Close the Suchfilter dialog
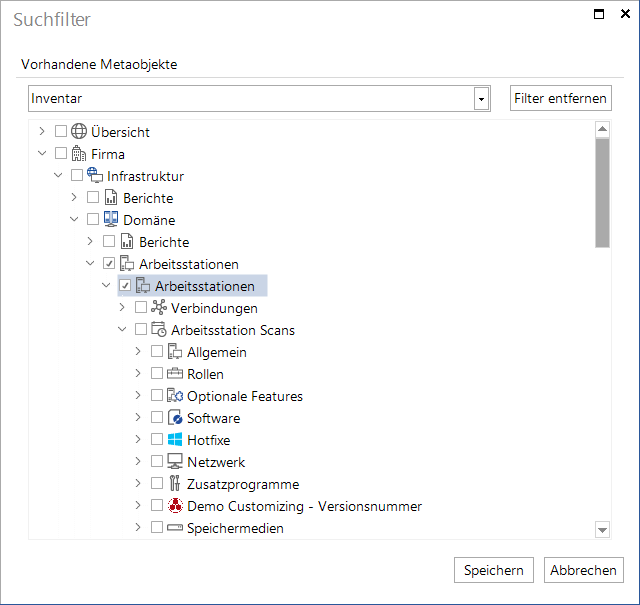Screen dimensions: 640x605 click(625, 14)
